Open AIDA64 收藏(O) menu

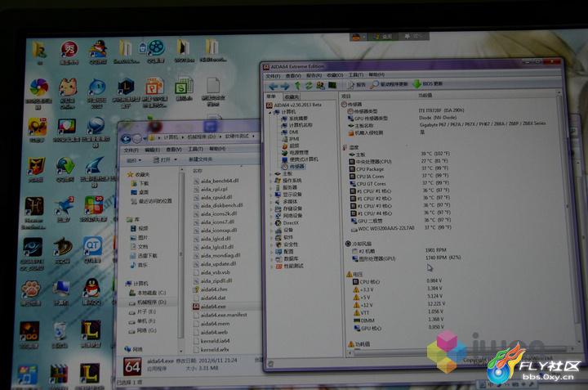point(335,75)
